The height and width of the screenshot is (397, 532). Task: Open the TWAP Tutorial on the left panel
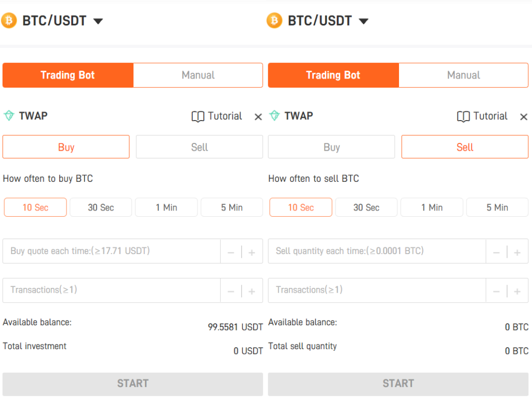coord(217,116)
